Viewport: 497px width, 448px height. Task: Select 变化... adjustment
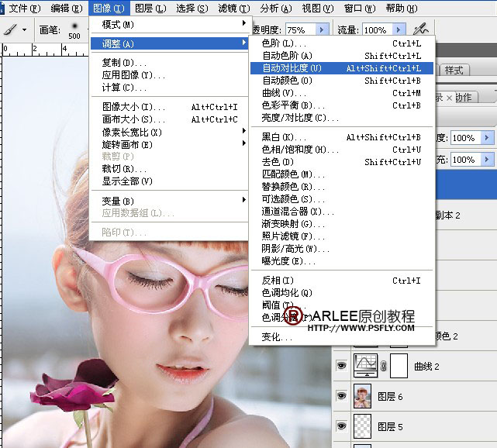click(x=342, y=337)
